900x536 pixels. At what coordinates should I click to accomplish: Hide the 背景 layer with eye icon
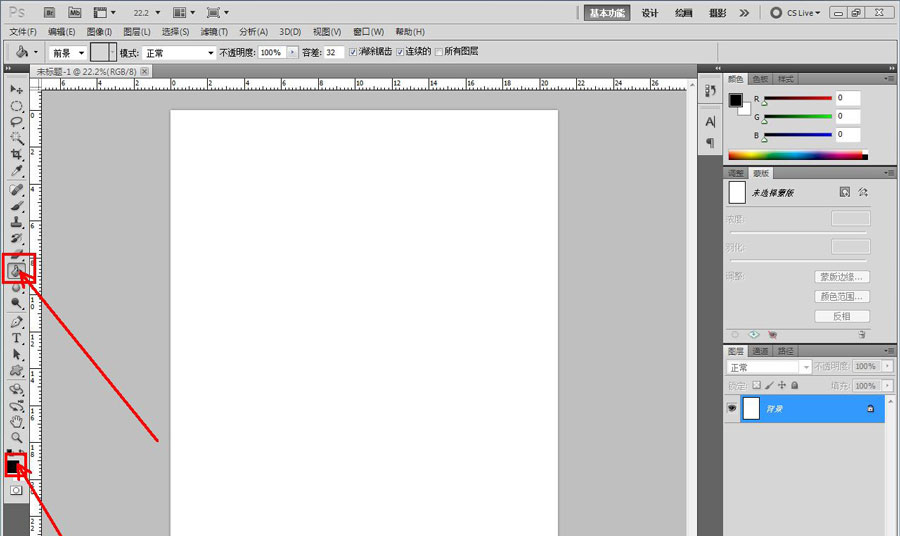(732, 409)
